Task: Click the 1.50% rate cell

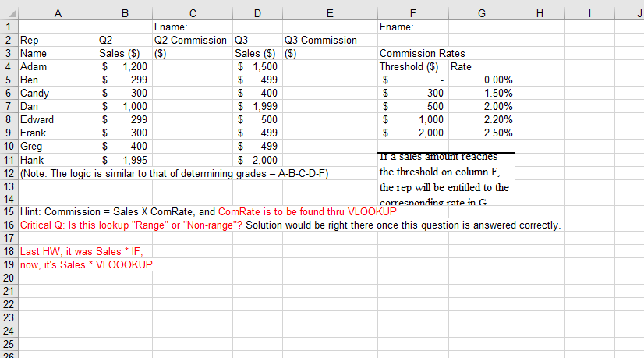Action: pyautogui.click(x=482, y=94)
